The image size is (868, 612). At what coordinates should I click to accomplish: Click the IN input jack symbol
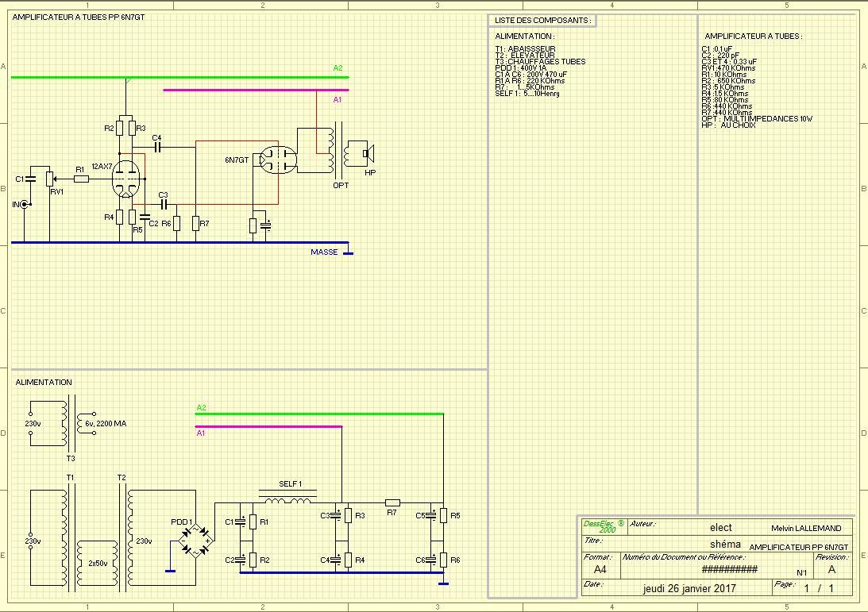24,204
